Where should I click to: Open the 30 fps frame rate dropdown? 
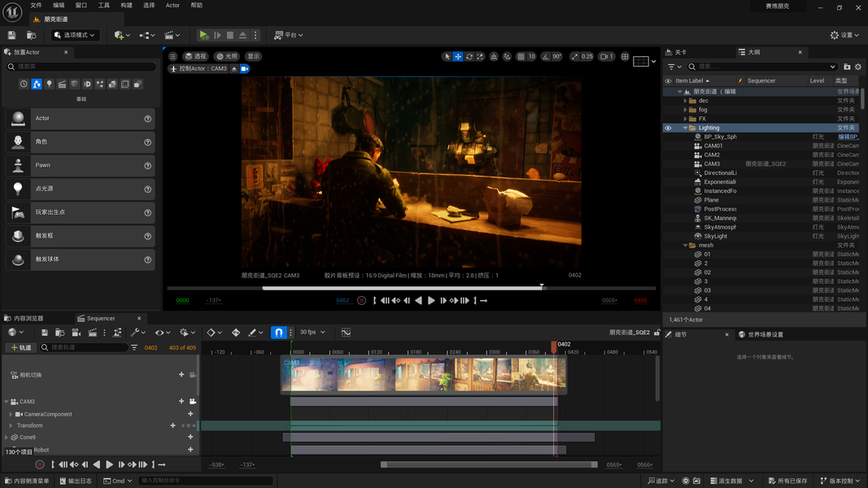coord(312,332)
